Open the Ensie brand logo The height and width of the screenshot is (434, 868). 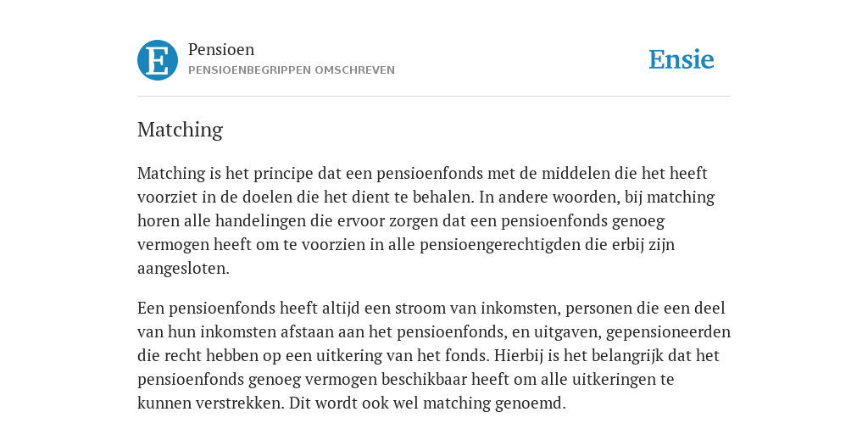click(682, 59)
